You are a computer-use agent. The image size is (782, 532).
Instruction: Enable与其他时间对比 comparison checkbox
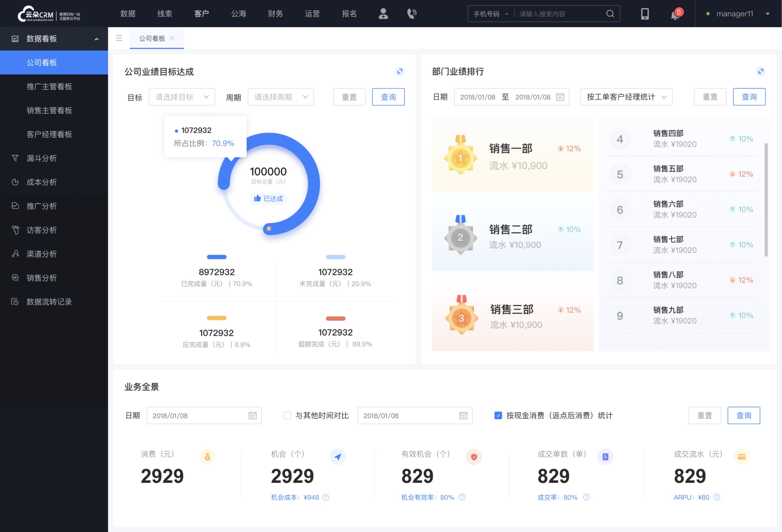click(x=285, y=416)
